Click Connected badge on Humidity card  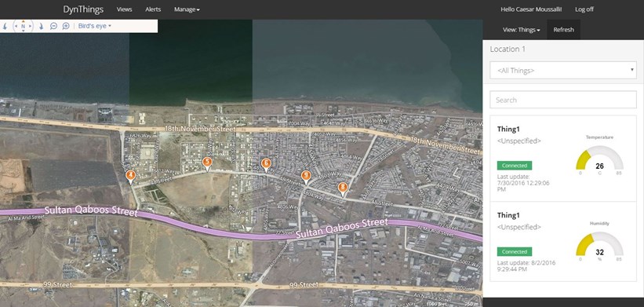click(x=515, y=251)
